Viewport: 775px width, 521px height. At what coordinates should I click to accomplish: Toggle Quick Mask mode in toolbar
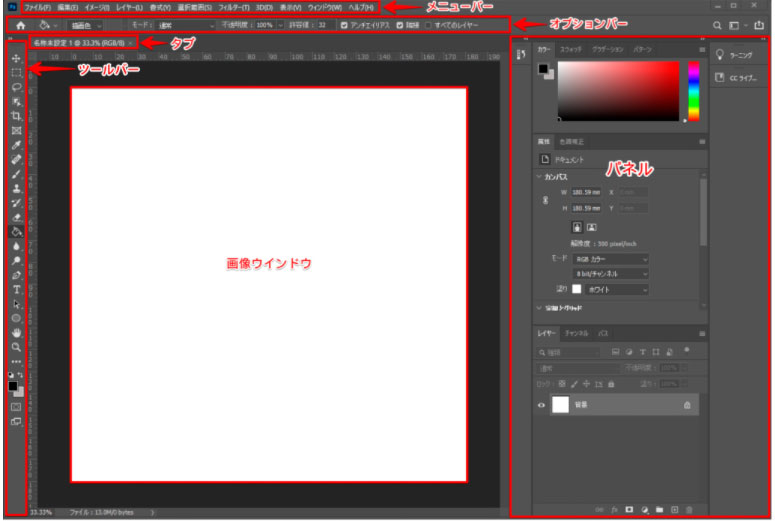pyautogui.click(x=16, y=407)
